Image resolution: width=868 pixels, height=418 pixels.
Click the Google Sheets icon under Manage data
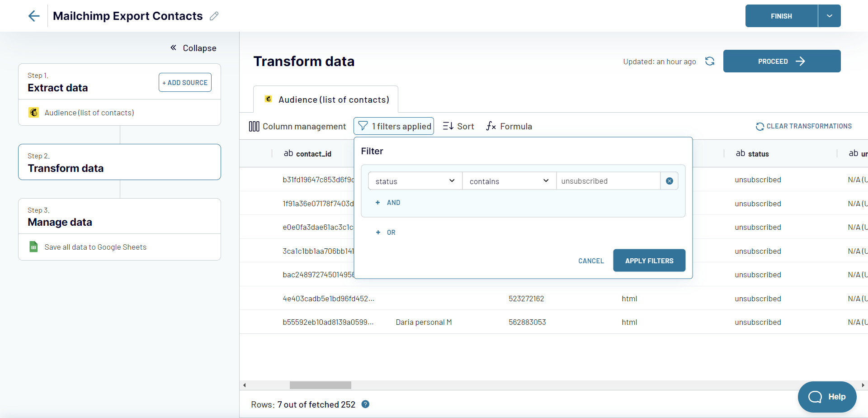pyautogui.click(x=34, y=247)
